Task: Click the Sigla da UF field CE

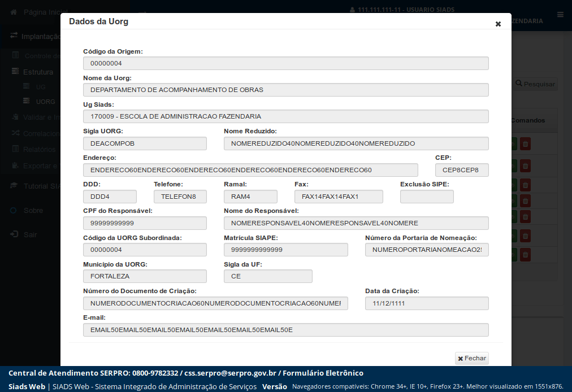Action: 268,276
